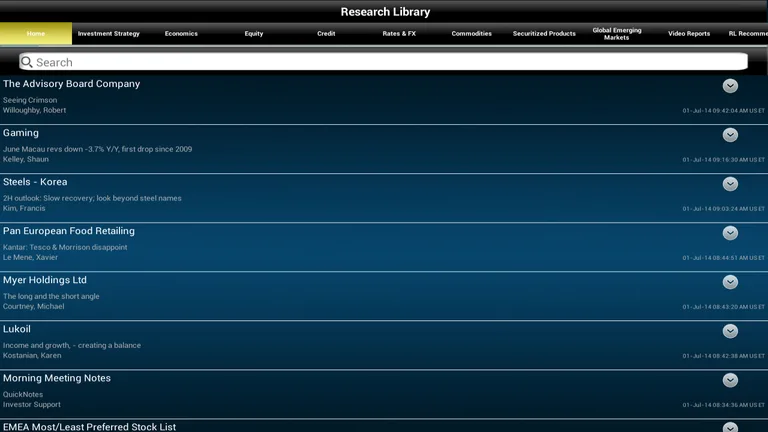Open the Home tab

pos(36,33)
